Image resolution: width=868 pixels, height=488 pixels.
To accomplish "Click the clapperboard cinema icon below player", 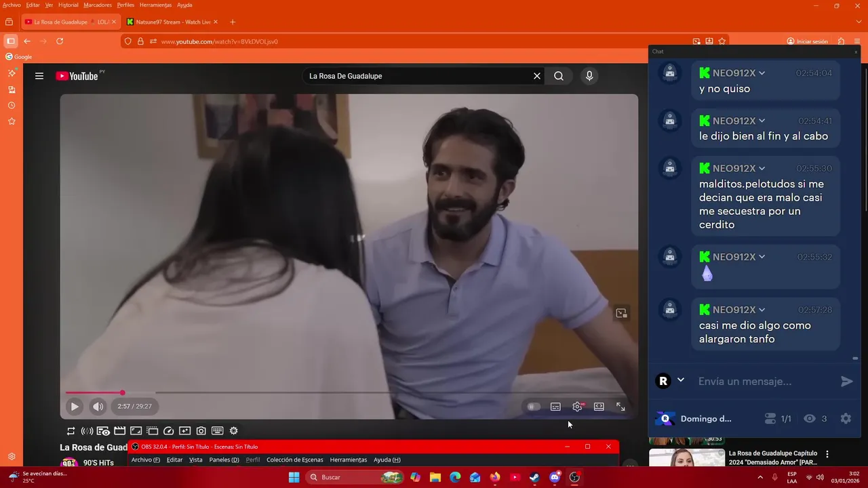I will 119,430.
